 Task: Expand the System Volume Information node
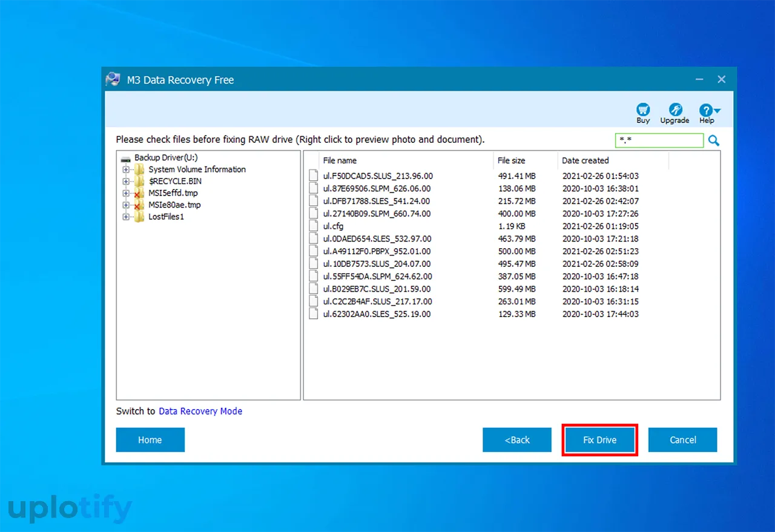(x=126, y=169)
